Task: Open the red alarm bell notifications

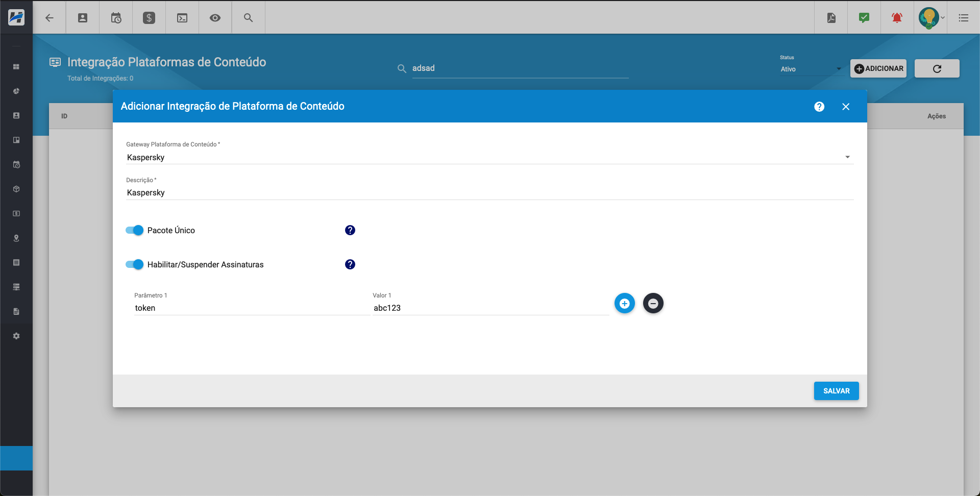Action: [897, 18]
